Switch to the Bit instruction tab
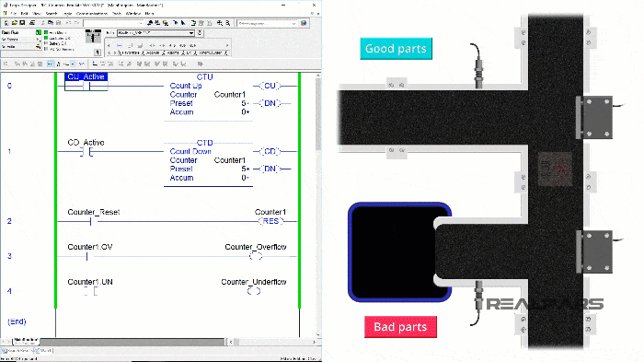The width and height of the screenshot is (644, 362). tap(189, 53)
